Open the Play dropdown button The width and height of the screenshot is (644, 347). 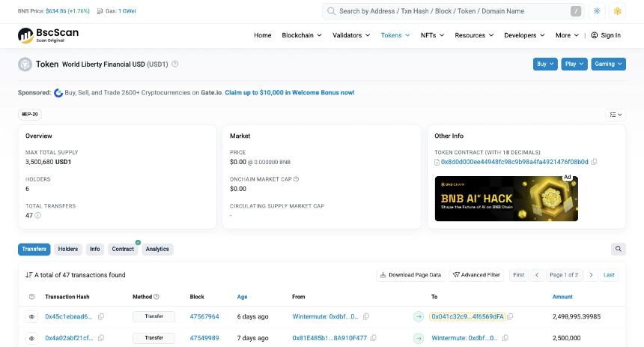(x=574, y=64)
